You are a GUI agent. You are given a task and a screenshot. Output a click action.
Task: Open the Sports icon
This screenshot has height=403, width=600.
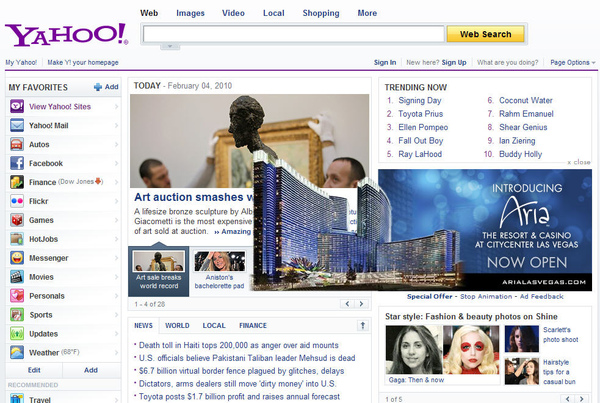[17, 315]
